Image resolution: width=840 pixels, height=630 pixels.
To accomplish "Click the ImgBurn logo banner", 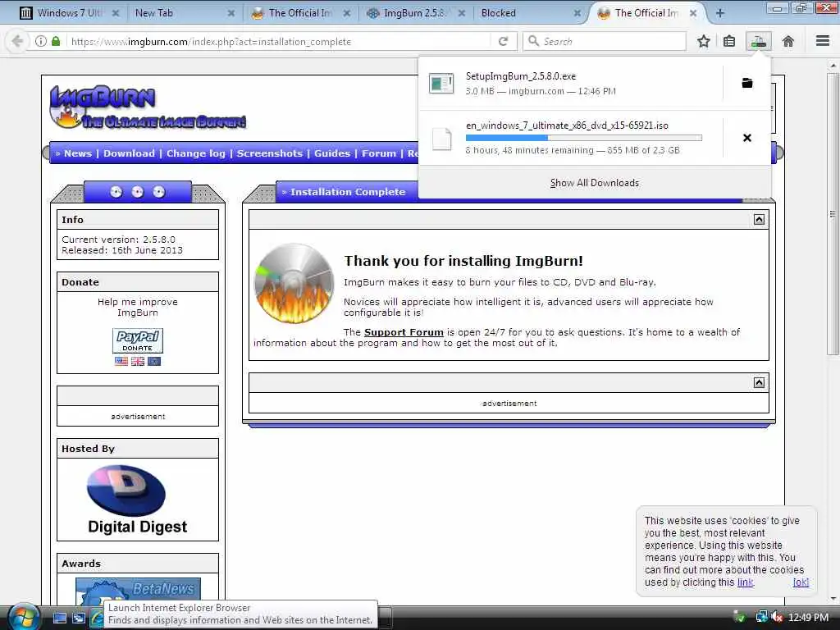I will pos(148,107).
